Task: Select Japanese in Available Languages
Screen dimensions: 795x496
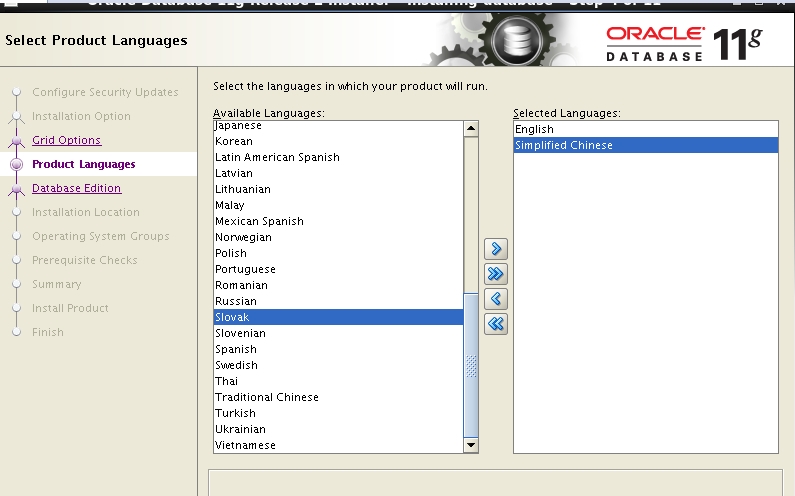Action: coord(338,125)
